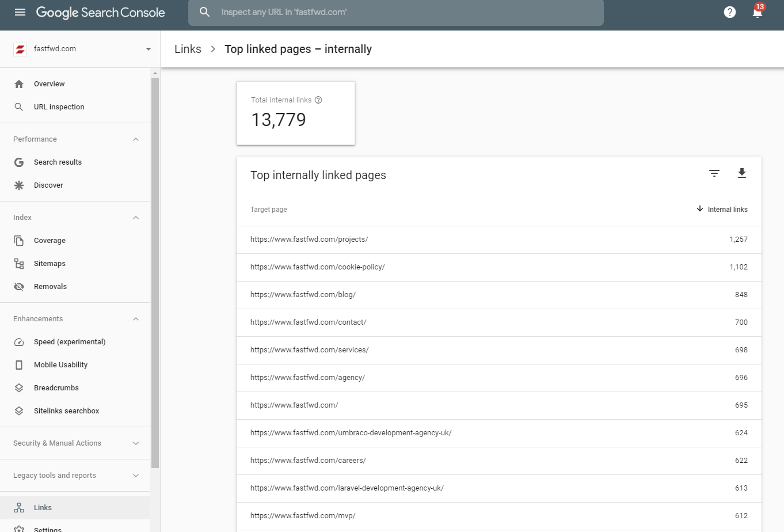The width and height of the screenshot is (784, 532).
Task: Open the https://www.fastfwd.com/ homepage row
Action: click(499, 405)
